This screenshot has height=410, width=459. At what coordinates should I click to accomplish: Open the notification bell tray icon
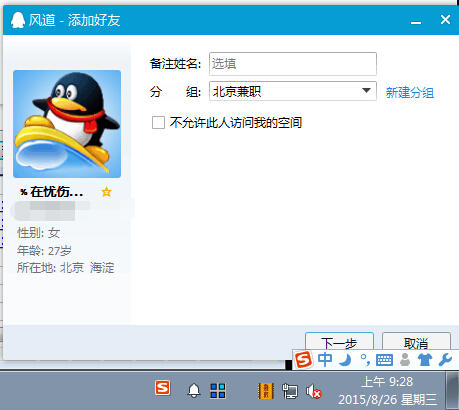coord(194,390)
